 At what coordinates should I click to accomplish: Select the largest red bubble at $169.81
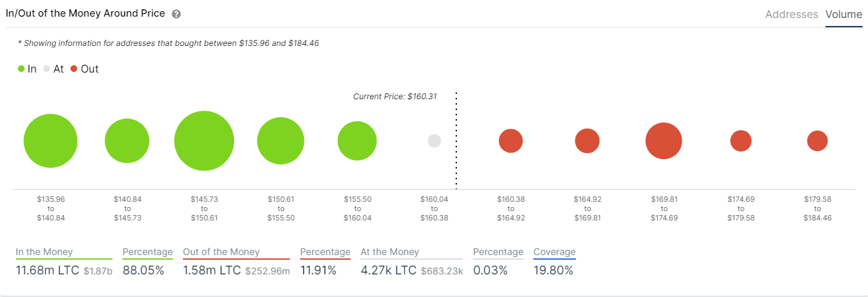point(664,141)
